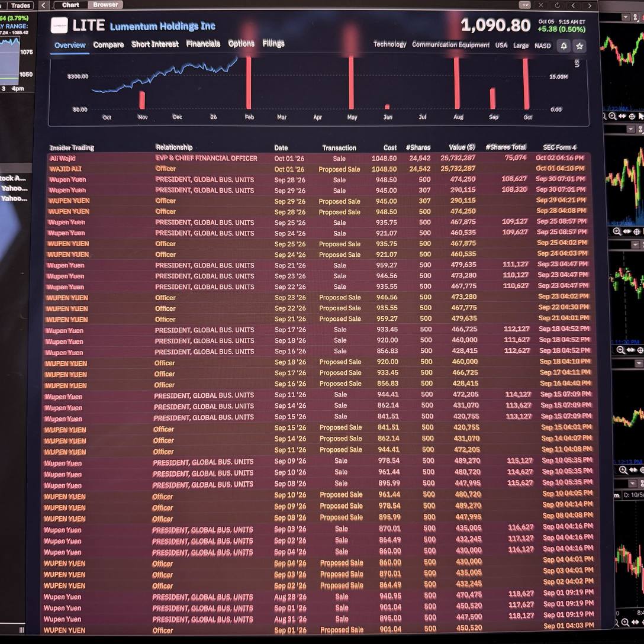Click the pan arrows icon under the topmost right-side chart
This screenshot has width=644, height=644.
pyautogui.click(x=622, y=116)
